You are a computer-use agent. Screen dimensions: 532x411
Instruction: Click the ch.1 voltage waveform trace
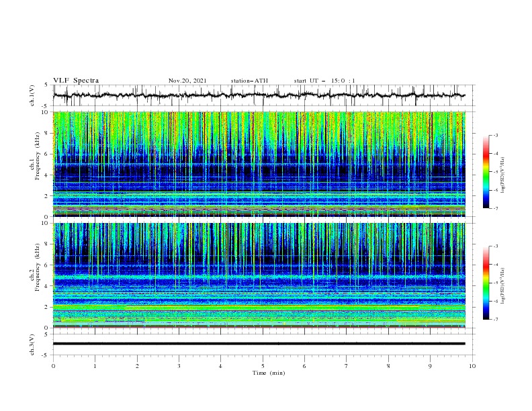pos(259,95)
